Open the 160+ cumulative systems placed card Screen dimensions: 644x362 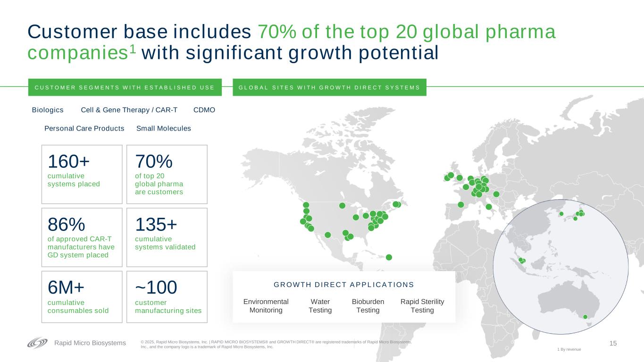pyautogui.click(x=82, y=174)
